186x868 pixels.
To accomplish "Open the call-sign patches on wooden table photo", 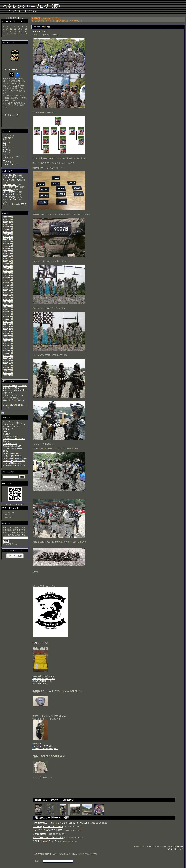I will tap(59, 191).
